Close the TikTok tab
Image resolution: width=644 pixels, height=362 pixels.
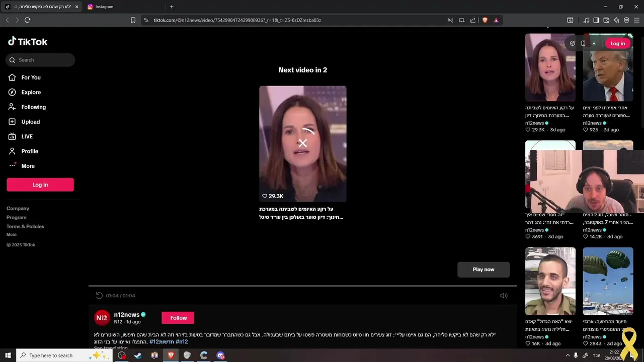point(76,7)
